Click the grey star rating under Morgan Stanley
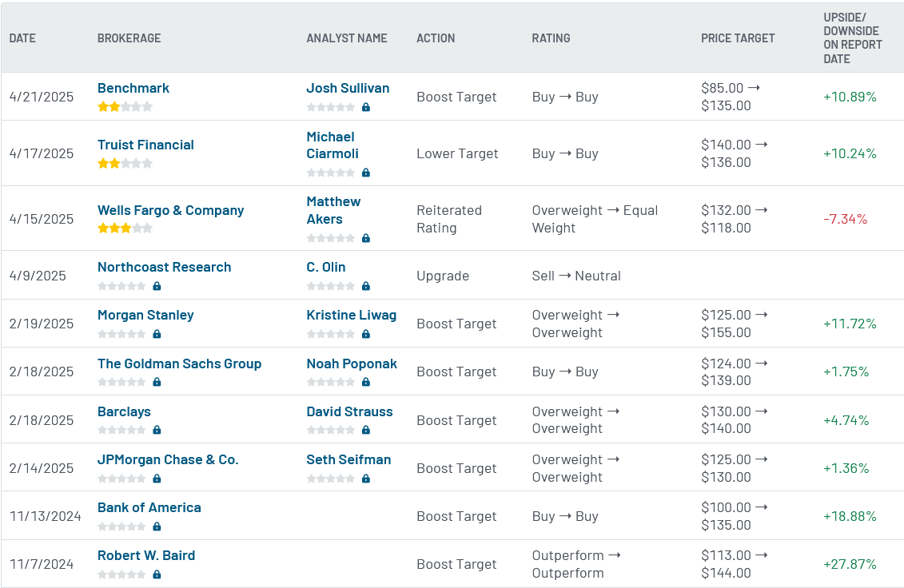 click(x=121, y=334)
